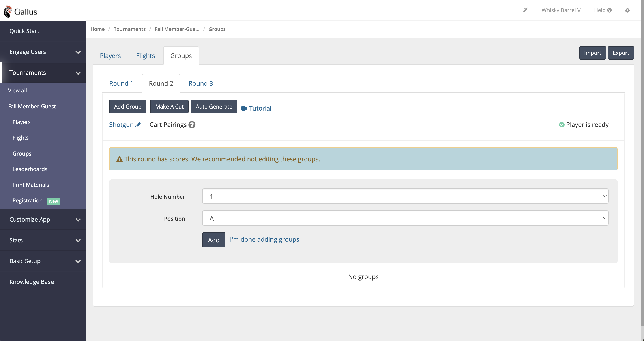Select the Round 2 tab

point(161,83)
